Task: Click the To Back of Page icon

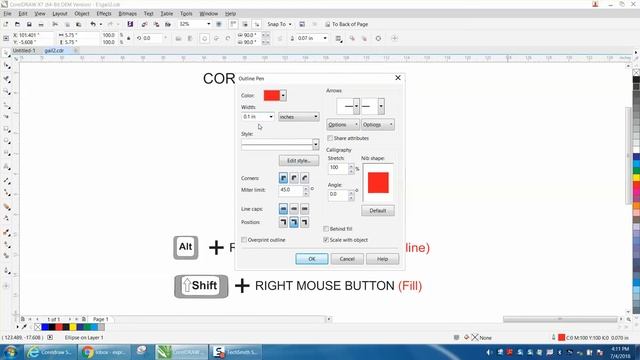Action: click(x=327, y=24)
